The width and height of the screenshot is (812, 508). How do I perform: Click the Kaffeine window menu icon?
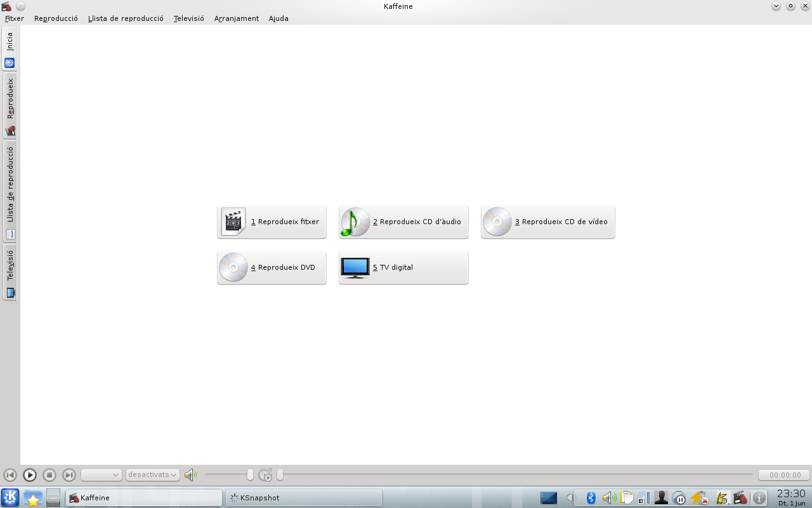click(7, 6)
